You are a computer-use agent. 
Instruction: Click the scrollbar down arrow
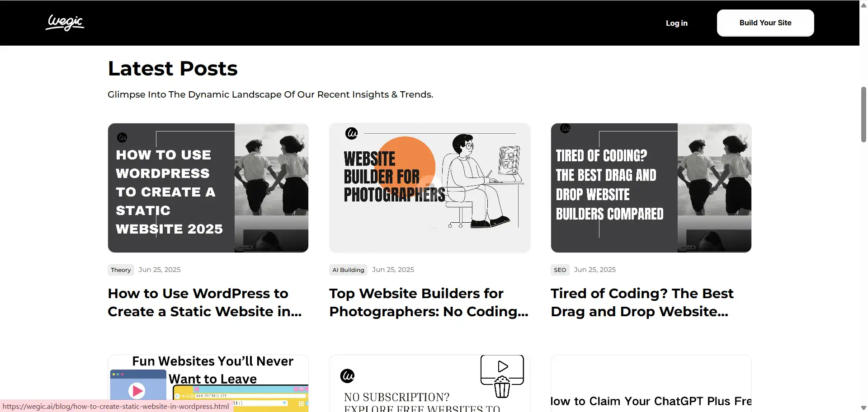tap(863, 408)
